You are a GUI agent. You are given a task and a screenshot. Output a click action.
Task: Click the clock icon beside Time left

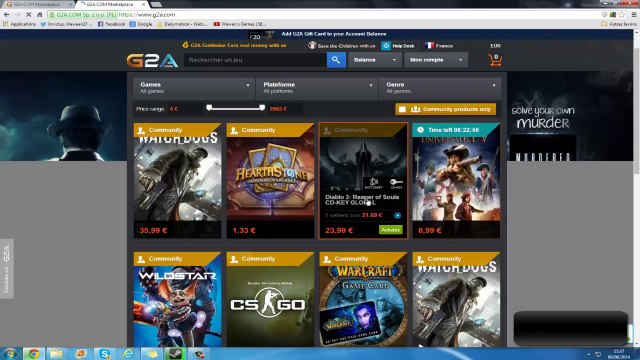click(x=420, y=130)
